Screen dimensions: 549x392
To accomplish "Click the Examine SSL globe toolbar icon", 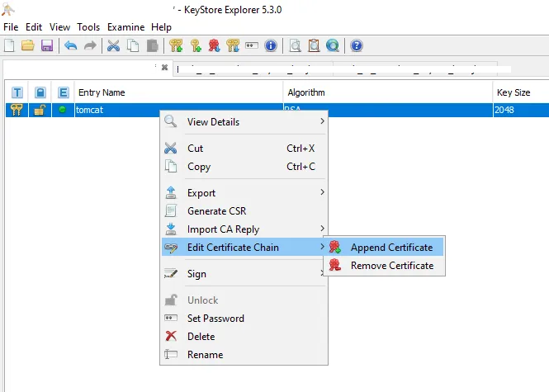I will coord(333,45).
